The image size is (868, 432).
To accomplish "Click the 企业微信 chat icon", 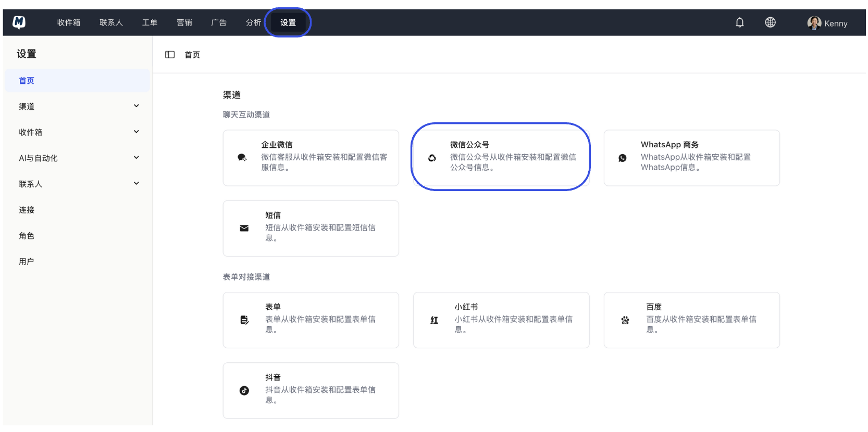I will click(242, 158).
